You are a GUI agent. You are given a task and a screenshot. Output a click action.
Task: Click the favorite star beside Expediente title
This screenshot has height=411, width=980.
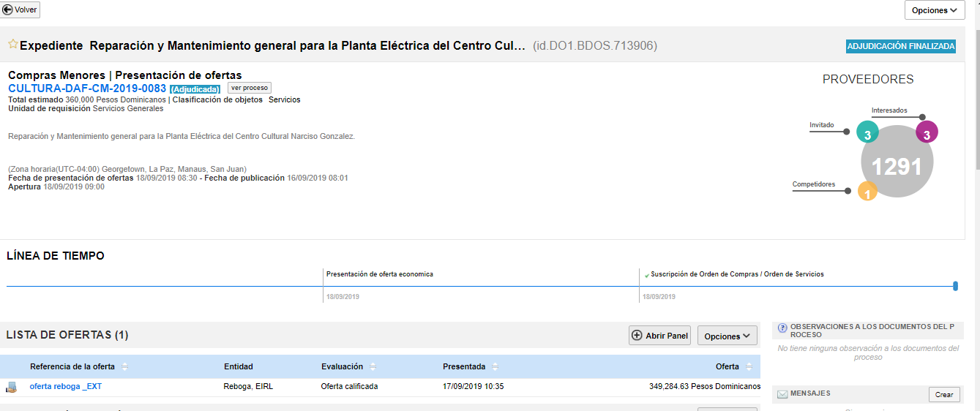(x=12, y=45)
